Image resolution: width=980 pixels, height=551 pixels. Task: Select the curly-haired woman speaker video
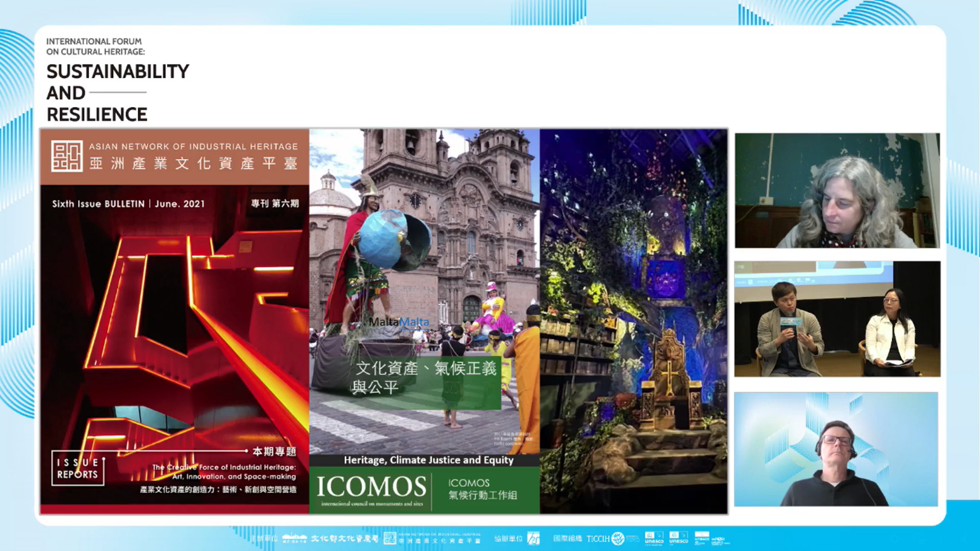click(837, 190)
